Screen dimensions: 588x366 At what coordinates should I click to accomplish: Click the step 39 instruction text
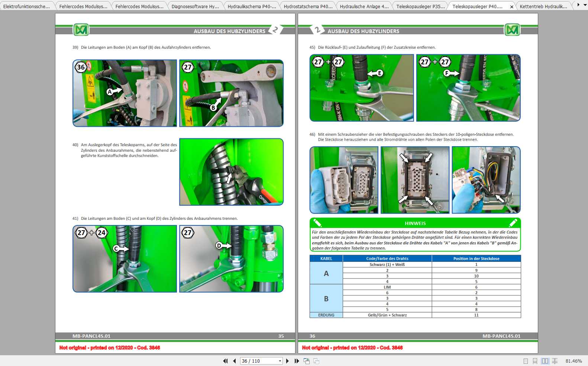coord(142,47)
